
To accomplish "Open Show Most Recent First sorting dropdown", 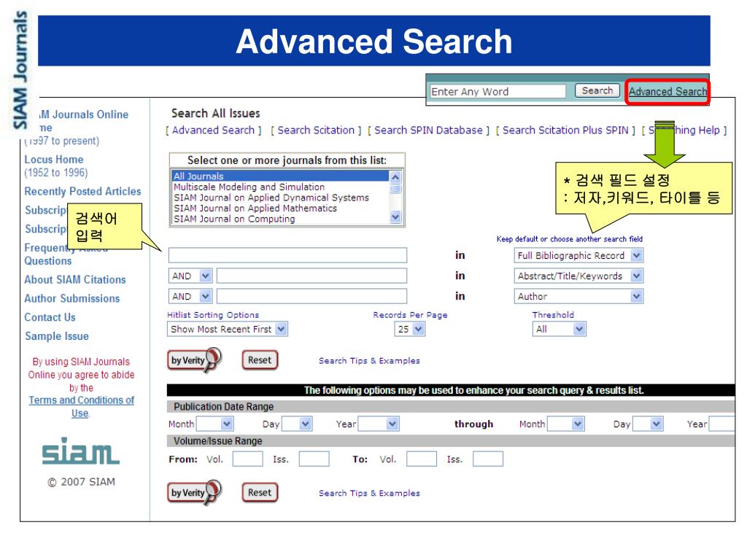I will (x=228, y=329).
